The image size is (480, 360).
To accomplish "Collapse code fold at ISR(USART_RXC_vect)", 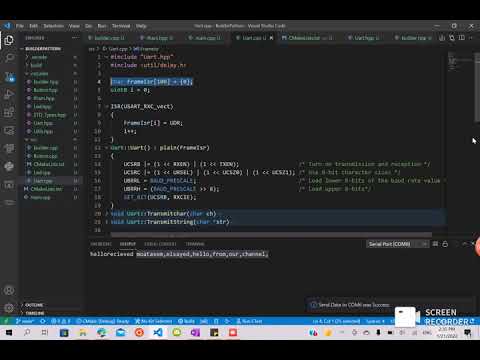I will pos(106,107).
